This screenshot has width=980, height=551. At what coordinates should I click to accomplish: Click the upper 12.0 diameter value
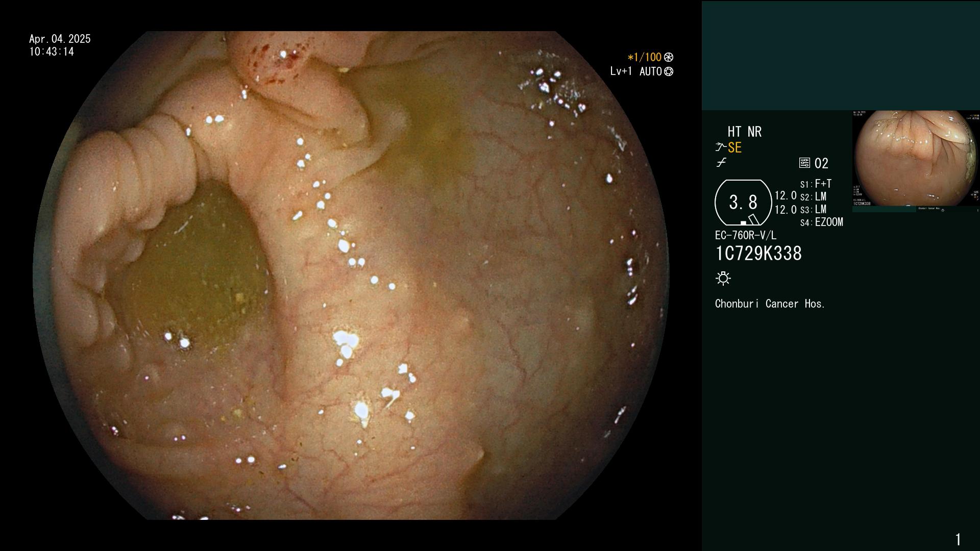point(786,195)
